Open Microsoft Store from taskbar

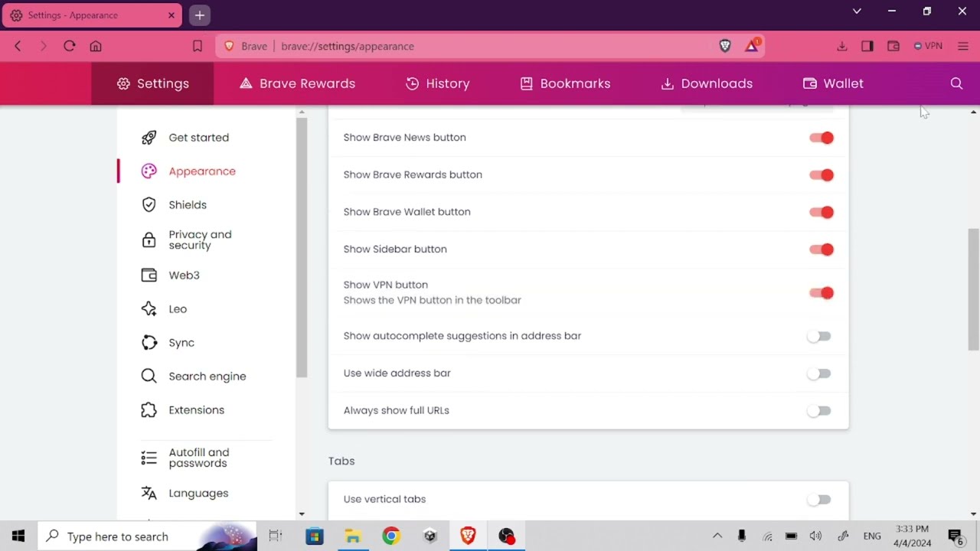tap(315, 536)
